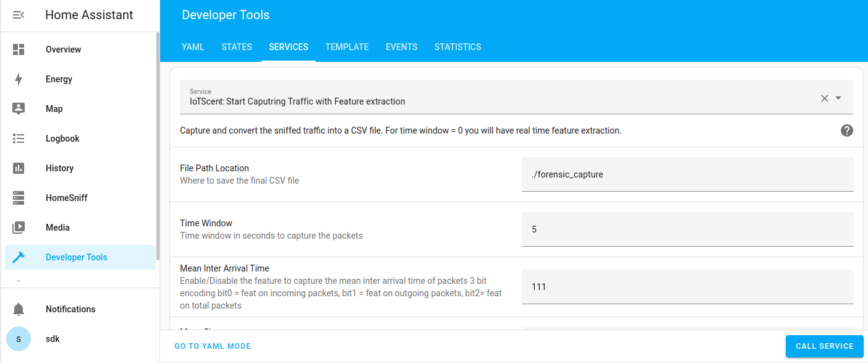Click the File Path Location input field
Image resolution: width=868 pixels, height=363 pixels.
click(687, 174)
